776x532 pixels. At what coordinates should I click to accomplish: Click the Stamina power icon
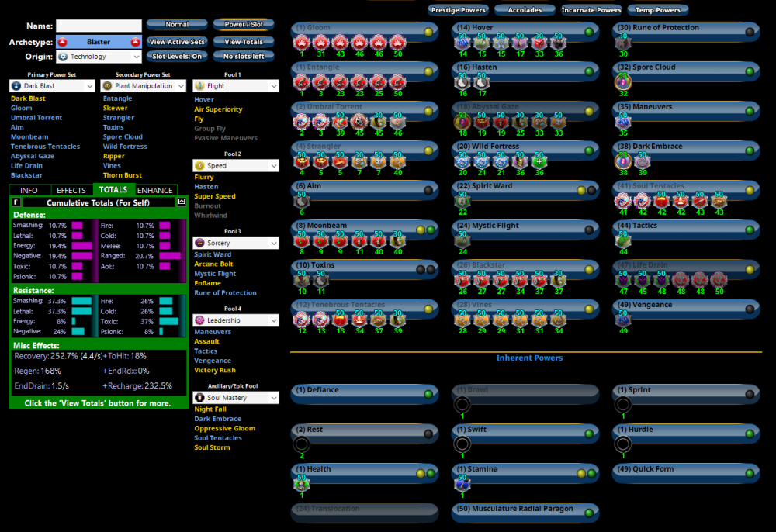[x=462, y=486]
